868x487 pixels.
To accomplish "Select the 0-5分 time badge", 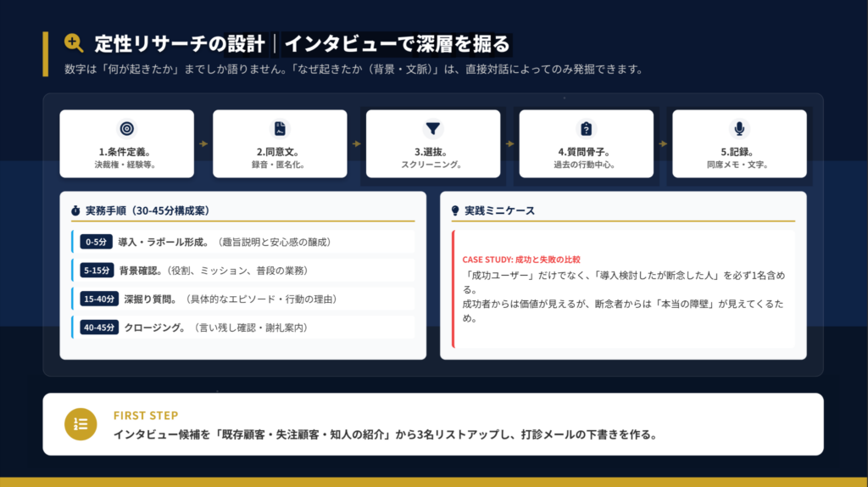I will [96, 242].
